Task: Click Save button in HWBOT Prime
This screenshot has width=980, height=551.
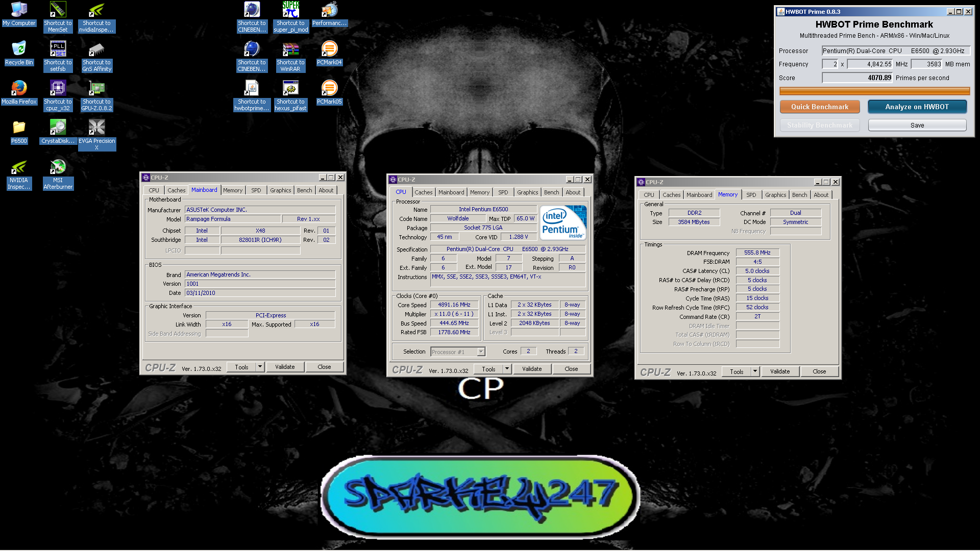Action: [917, 125]
